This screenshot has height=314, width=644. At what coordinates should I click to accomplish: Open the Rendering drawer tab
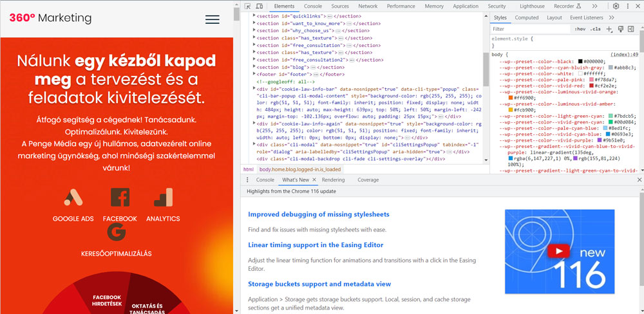click(x=333, y=180)
